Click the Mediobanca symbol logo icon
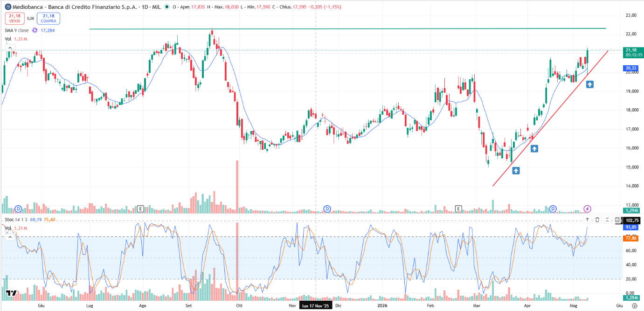Screen dimensions: 644x311 8,7
